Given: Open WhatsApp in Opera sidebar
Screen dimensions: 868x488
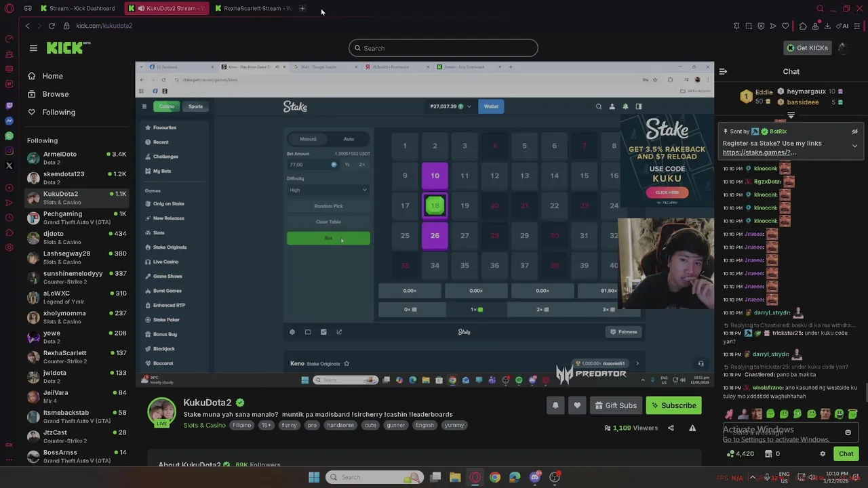Looking at the screenshot, I should click(x=9, y=136).
